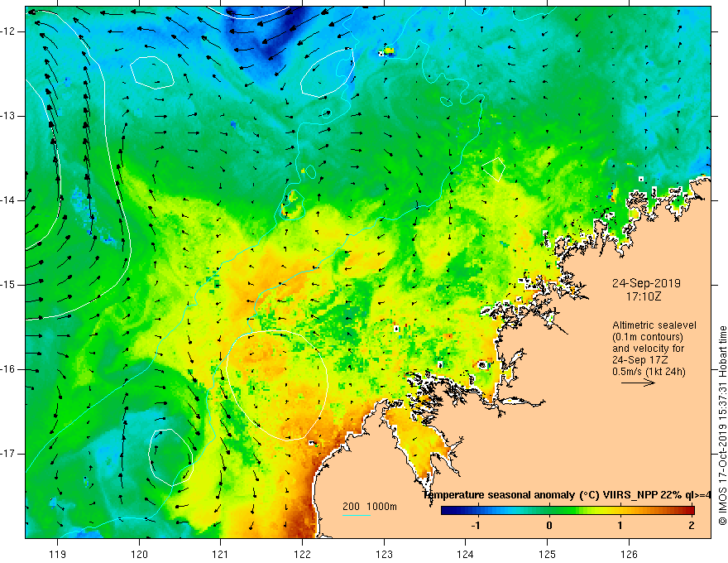Click the colorbar tick label -1

(x=476, y=526)
